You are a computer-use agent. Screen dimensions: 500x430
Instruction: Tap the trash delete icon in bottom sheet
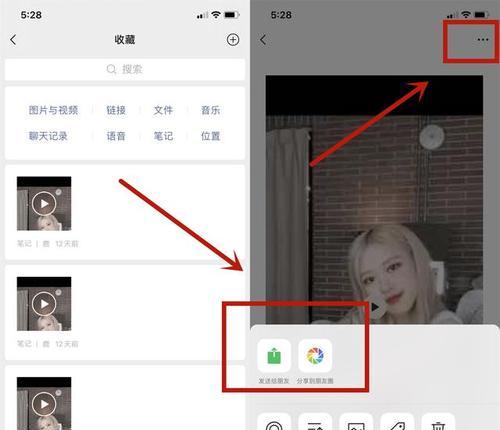click(x=438, y=422)
